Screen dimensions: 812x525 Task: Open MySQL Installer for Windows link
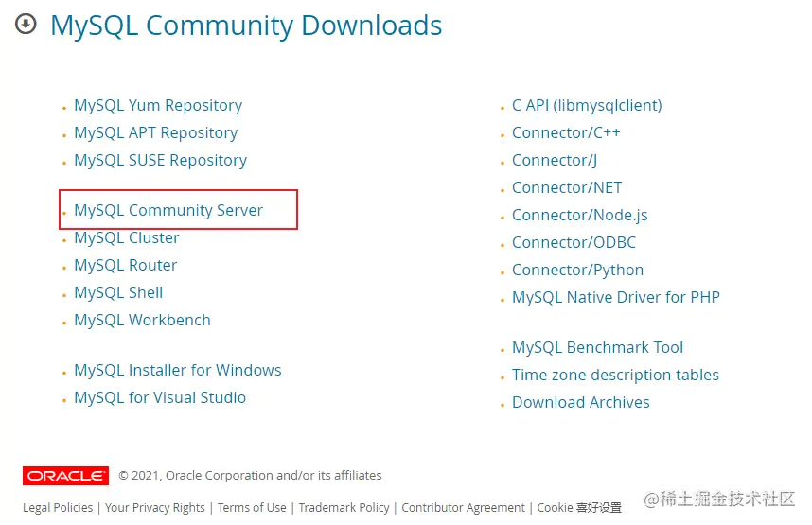point(178,370)
